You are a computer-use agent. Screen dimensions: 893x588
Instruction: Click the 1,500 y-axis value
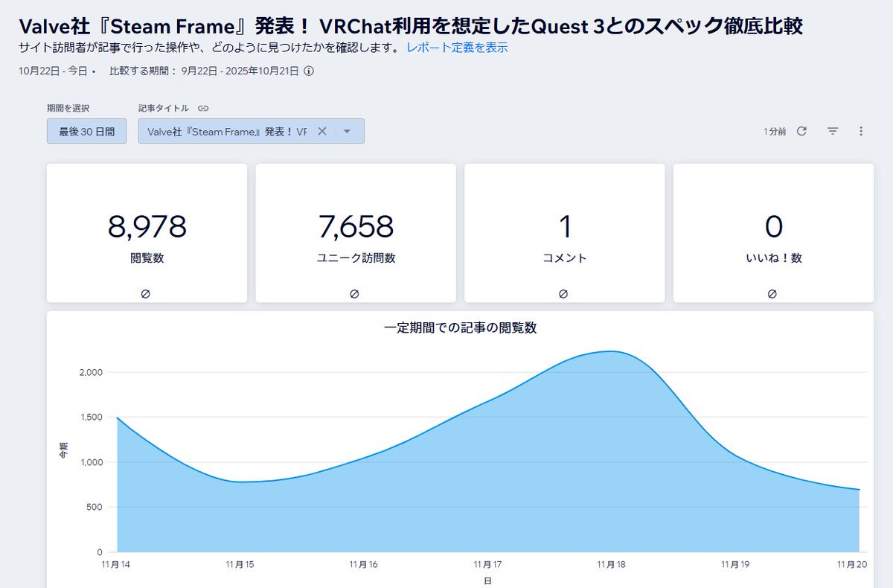[x=91, y=418]
